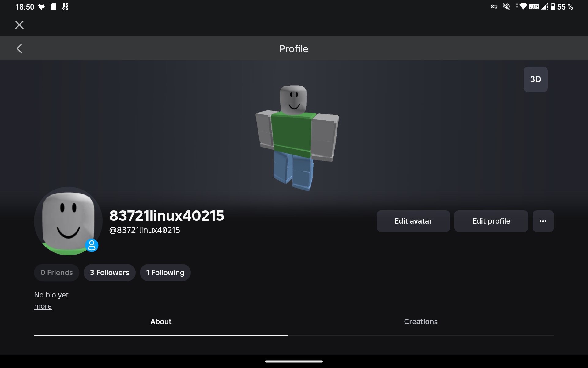
Task: Select the About tab
Action: point(161,322)
